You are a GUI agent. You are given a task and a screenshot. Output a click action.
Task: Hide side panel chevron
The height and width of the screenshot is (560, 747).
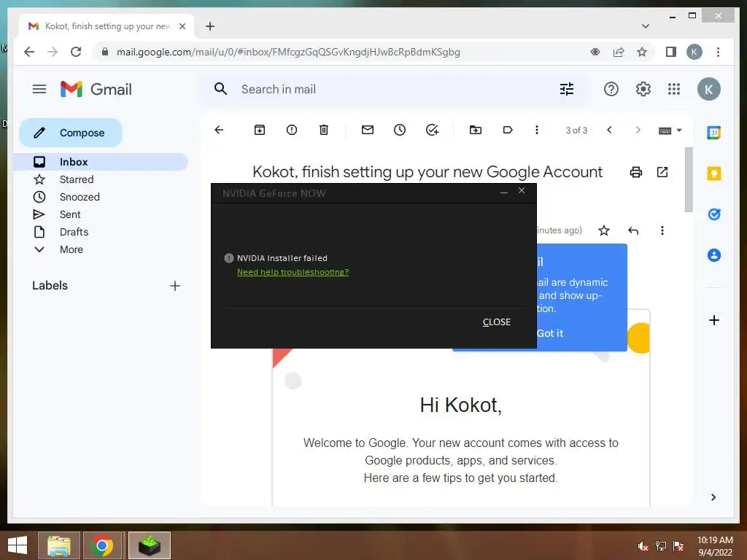click(713, 497)
